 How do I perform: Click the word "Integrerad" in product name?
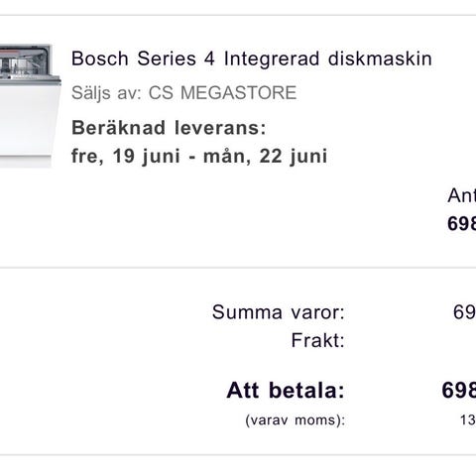tap(272, 59)
